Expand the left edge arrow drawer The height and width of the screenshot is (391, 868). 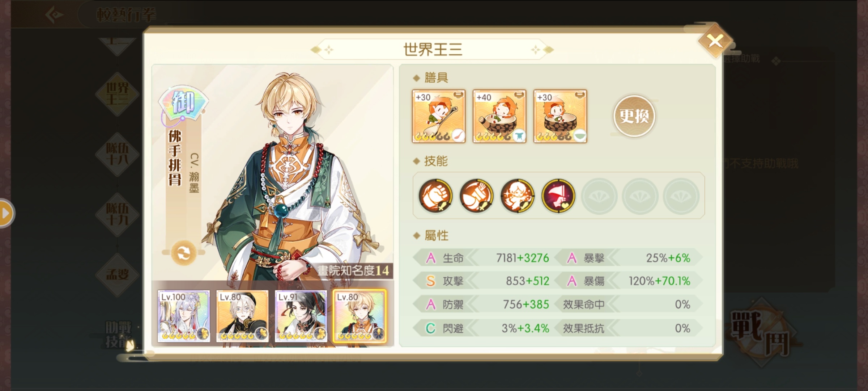pyautogui.click(x=6, y=213)
